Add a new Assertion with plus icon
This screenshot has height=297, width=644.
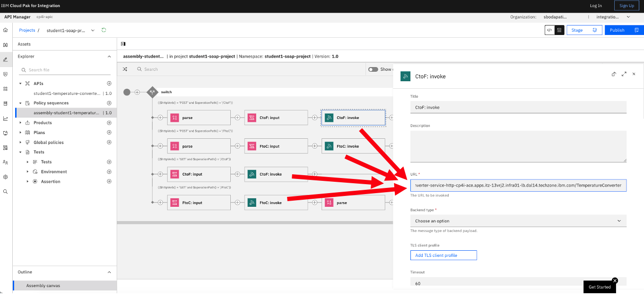109,181
